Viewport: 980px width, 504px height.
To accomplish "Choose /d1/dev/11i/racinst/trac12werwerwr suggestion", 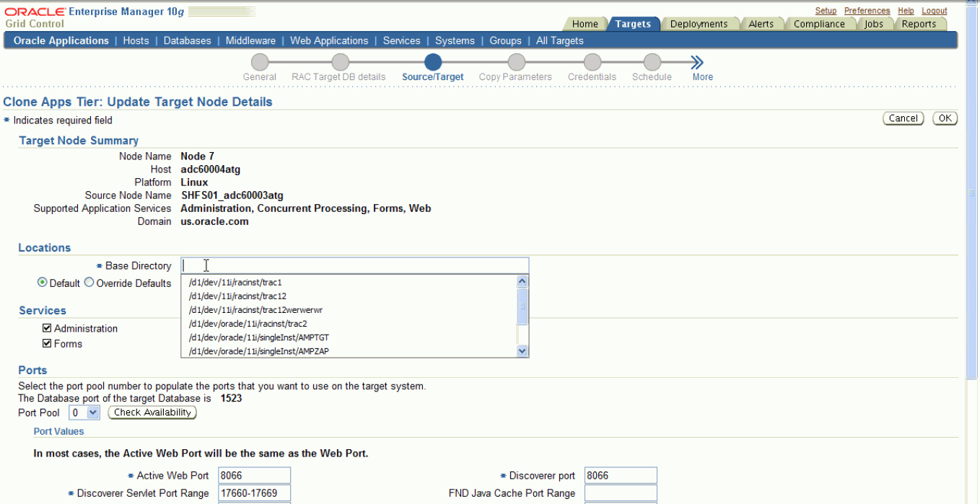I will point(349,309).
